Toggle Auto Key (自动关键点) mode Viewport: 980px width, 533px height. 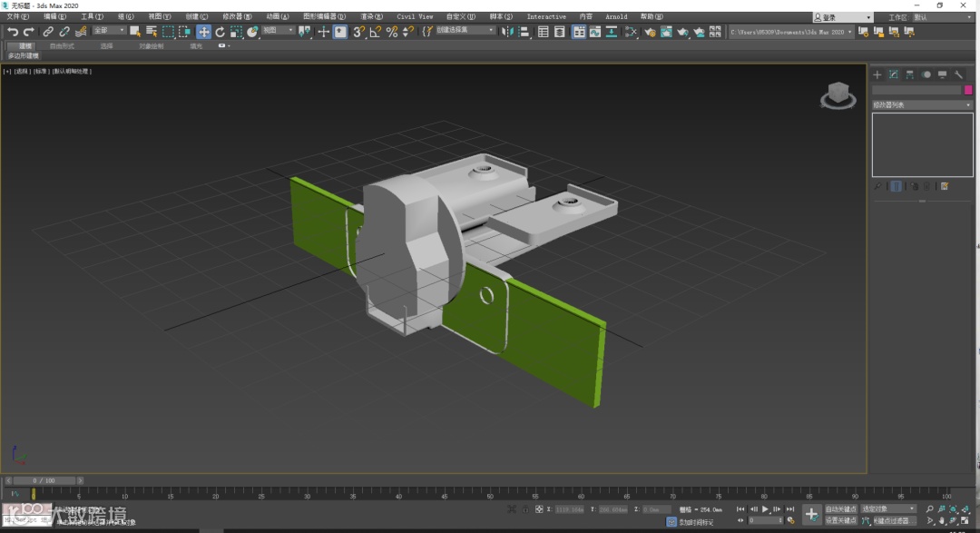click(840, 509)
